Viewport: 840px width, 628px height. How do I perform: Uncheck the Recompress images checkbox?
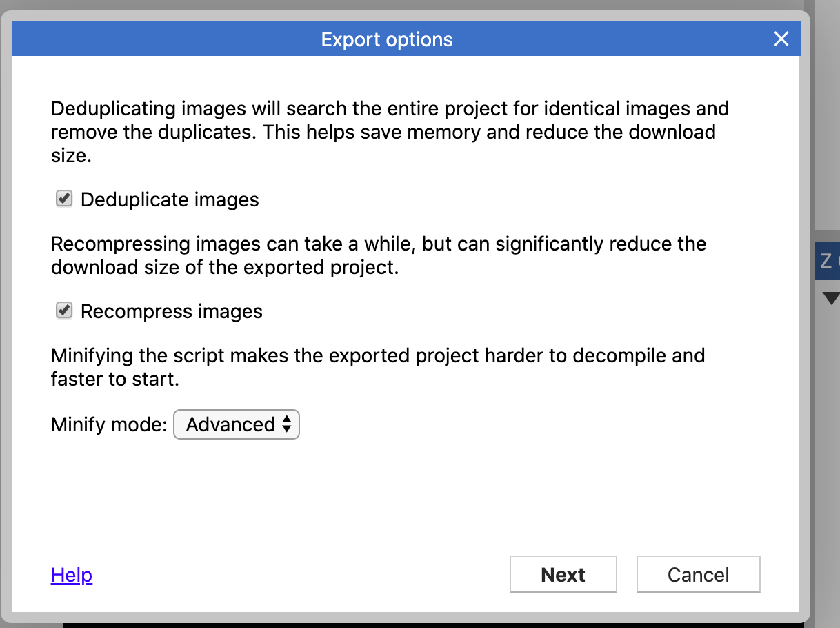[x=64, y=311]
